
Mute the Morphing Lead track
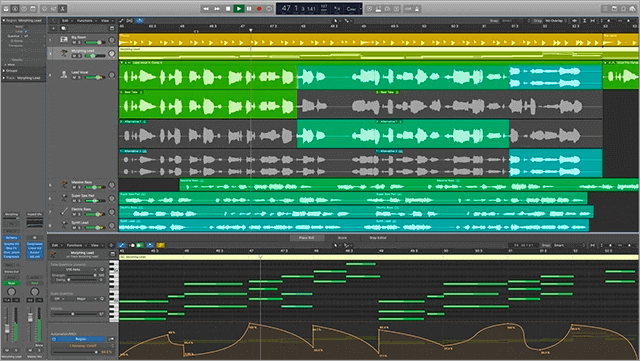click(74, 56)
